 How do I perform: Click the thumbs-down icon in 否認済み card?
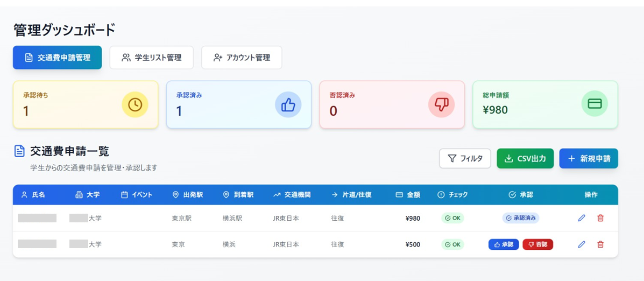pyautogui.click(x=441, y=104)
